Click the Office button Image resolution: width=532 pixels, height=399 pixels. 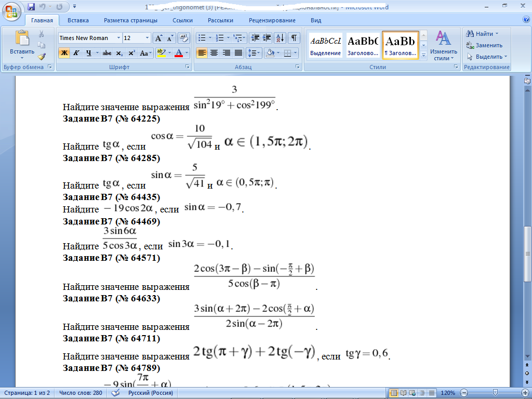(x=11, y=11)
